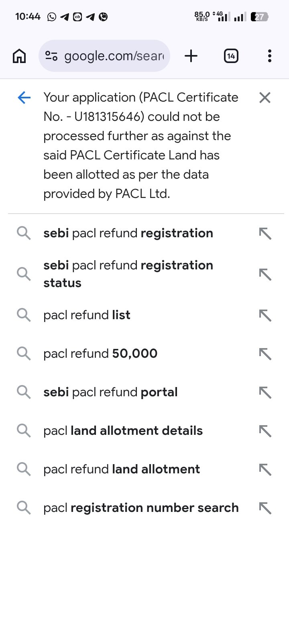This screenshot has height=644, width=289.
Task: Pick the "sebi pacl refund portal" suggestion
Action: (x=110, y=392)
